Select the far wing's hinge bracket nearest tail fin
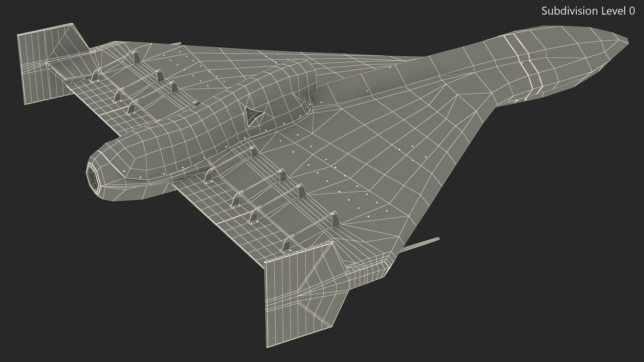644x362 pixels. click(x=95, y=75)
